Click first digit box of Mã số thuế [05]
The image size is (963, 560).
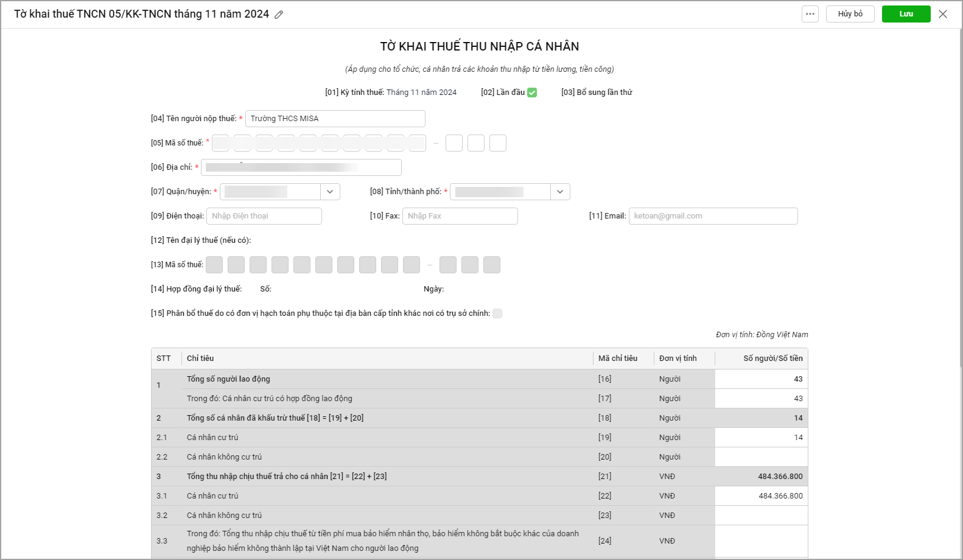220,143
